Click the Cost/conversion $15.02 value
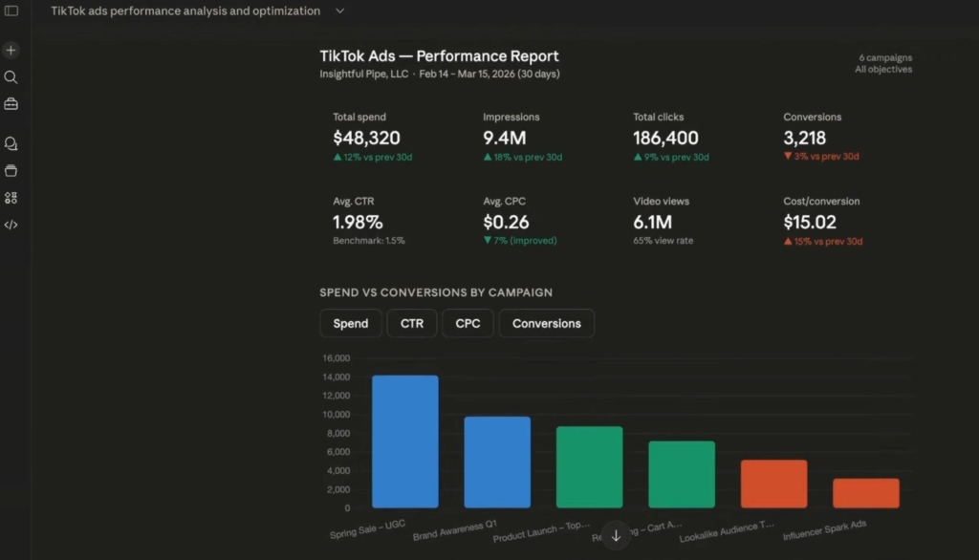 (x=810, y=223)
